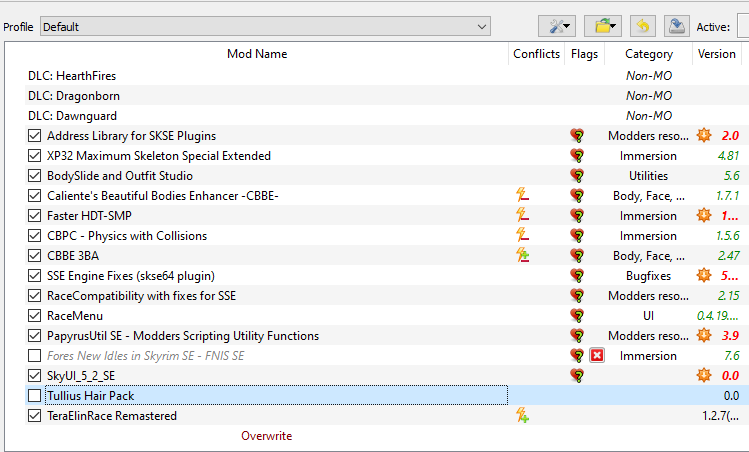The height and width of the screenshot is (452, 749).
Task: Sort by Flags column header
Action: tap(584, 54)
